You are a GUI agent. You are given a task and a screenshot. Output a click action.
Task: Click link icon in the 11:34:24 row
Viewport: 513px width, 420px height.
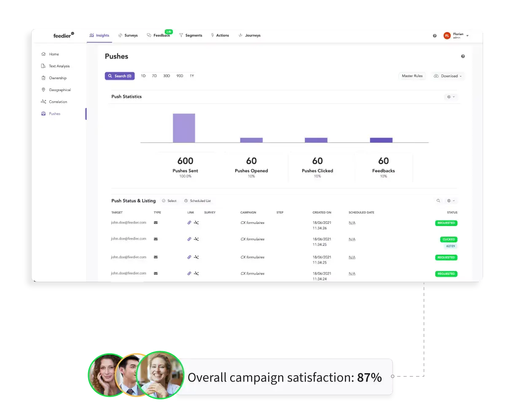click(189, 273)
